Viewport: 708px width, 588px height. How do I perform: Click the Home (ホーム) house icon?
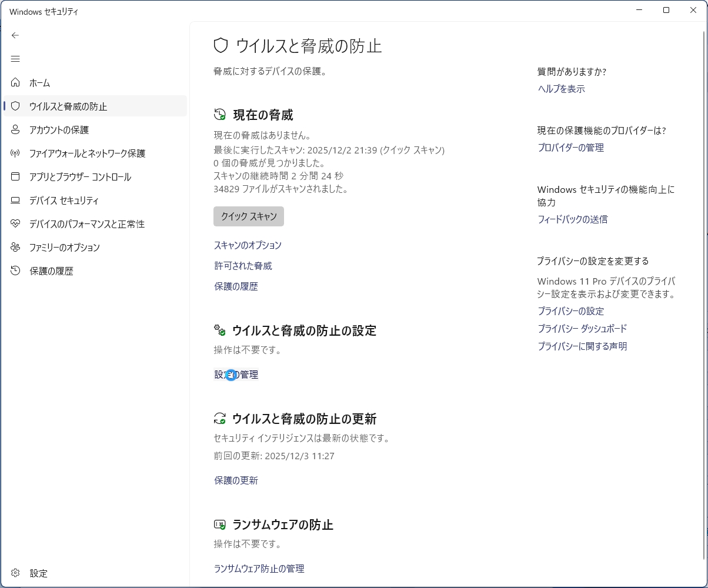16,83
